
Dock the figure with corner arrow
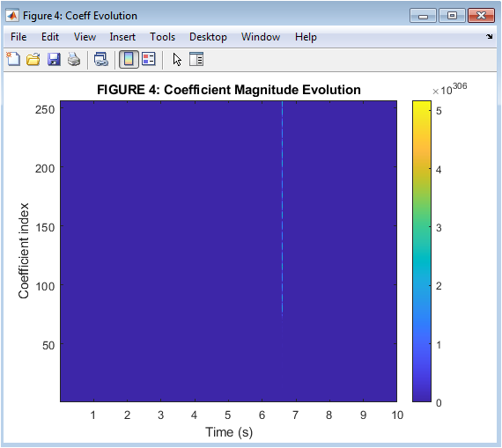[489, 36]
